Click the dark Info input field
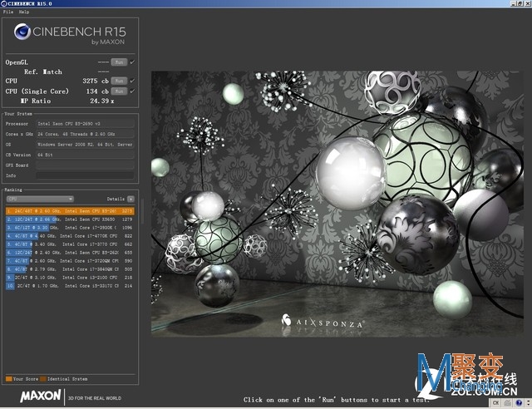The width and height of the screenshot is (532, 409). pos(85,175)
